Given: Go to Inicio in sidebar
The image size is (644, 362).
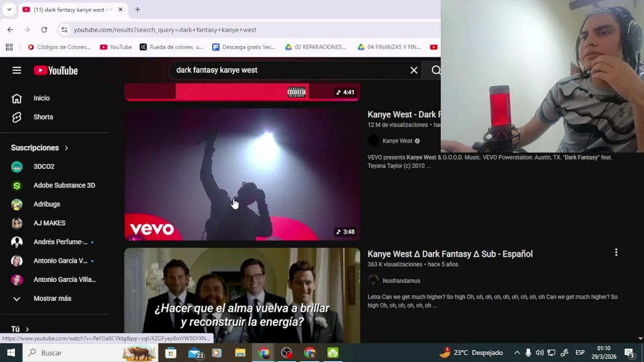Looking at the screenshot, I should (41, 98).
